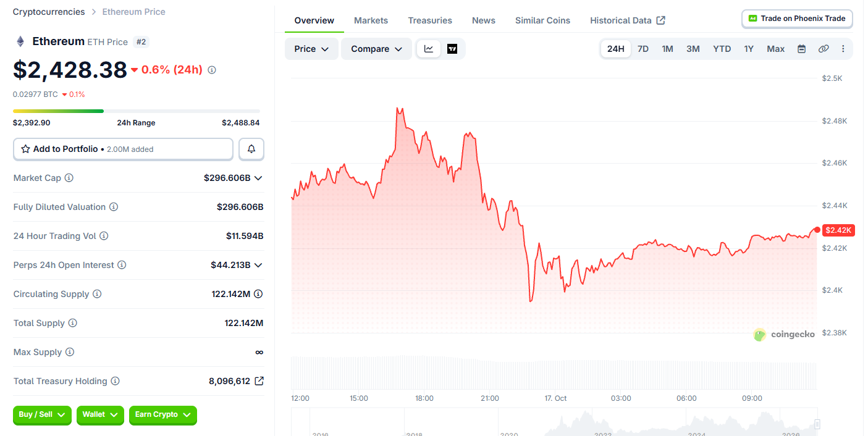Click Add to Portfolio button
Viewport: 868px width, 436px height.
click(123, 149)
